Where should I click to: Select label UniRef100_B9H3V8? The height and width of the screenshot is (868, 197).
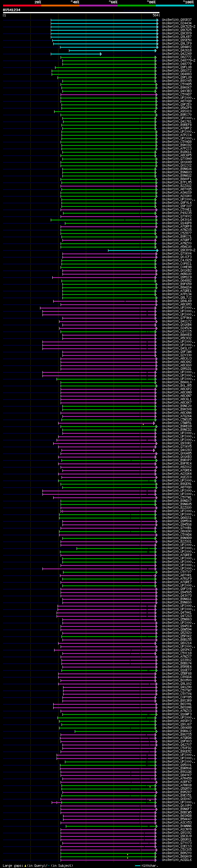pos(177,410)
